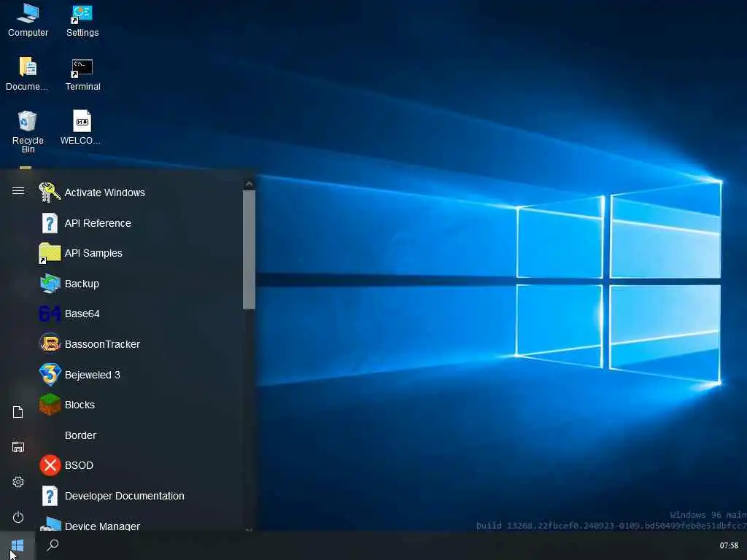This screenshot has height=560, width=747.
Task: Launch the Bejeweled 3 game icon
Action: (x=50, y=374)
